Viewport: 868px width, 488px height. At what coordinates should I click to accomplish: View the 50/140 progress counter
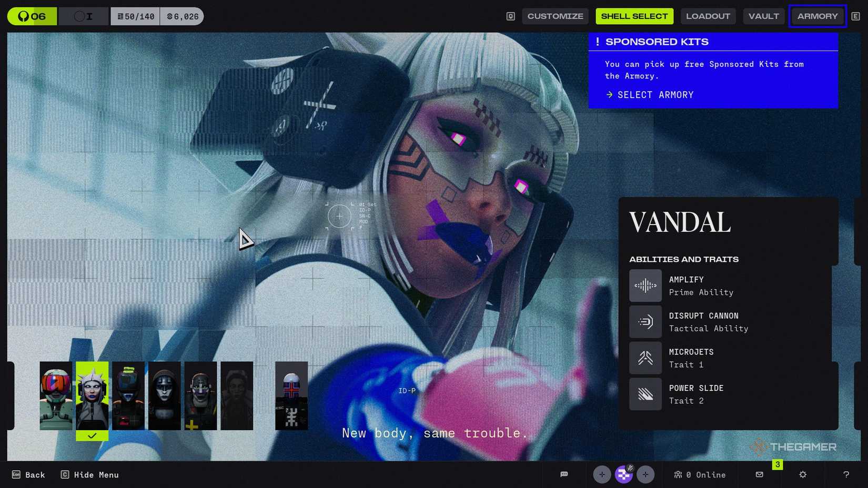[x=136, y=16]
